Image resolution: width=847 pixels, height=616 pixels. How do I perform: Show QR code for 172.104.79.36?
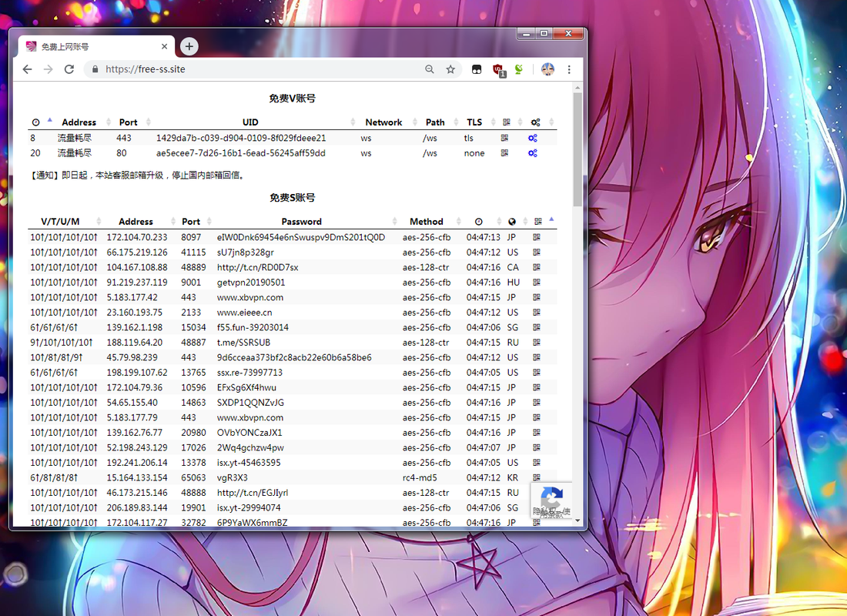tap(537, 387)
